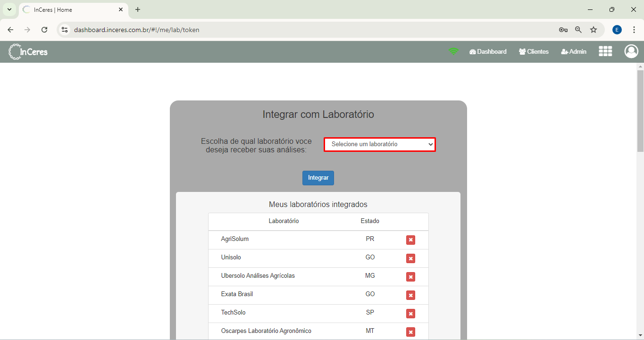Click SP state of TechSolo
This screenshot has width=644, height=340.
pos(370,313)
